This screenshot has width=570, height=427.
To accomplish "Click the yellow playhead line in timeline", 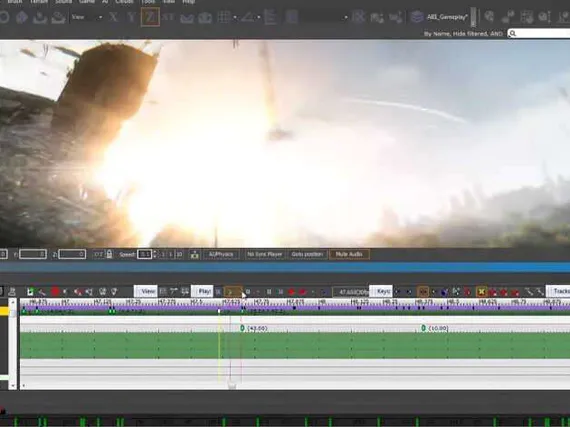I will [x=219, y=345].
